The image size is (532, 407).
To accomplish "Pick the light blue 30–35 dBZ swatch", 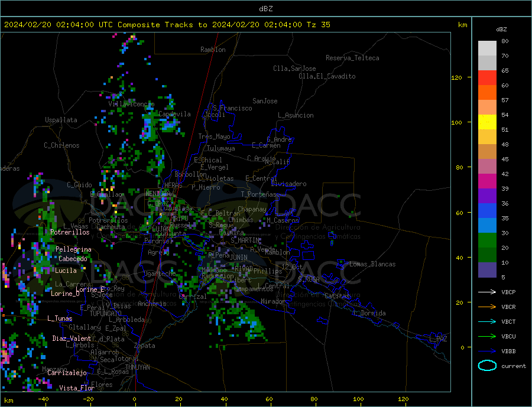I will click(x=487, y=225).
